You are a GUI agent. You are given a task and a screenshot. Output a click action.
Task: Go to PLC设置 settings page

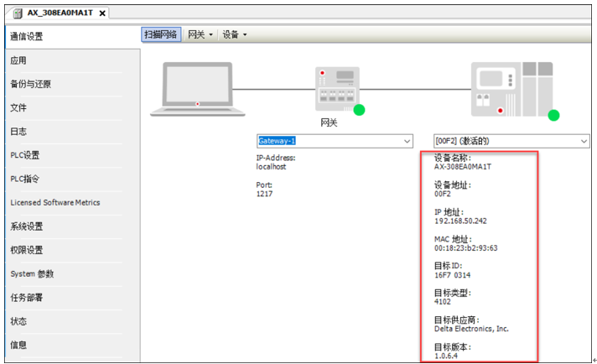(x=25, y=155)
